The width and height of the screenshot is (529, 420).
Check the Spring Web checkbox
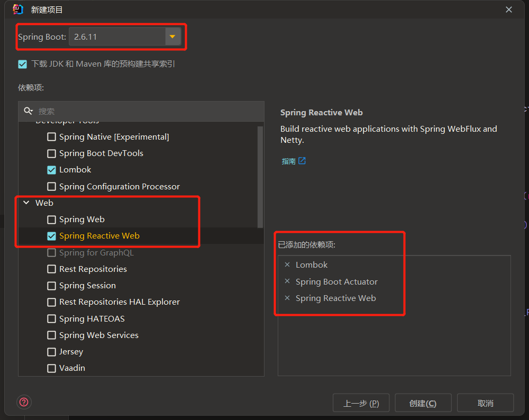coord(52,220)
